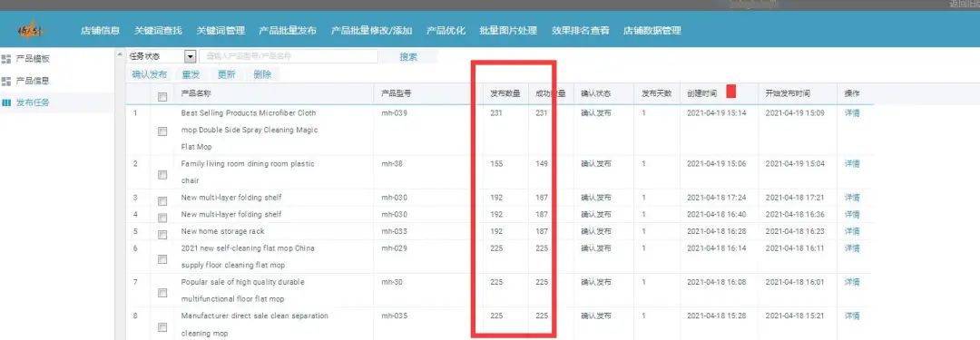The height and width of the screenshot is (340, 980).
Task: Check the box for the mh-30 multifunctional mop row
Action: pos(162,293)
